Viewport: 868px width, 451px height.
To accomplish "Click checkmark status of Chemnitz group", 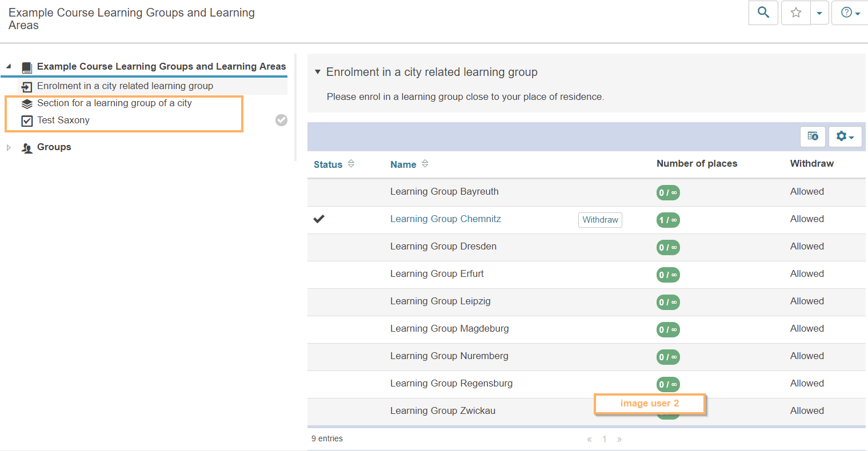I will point(319,219).
